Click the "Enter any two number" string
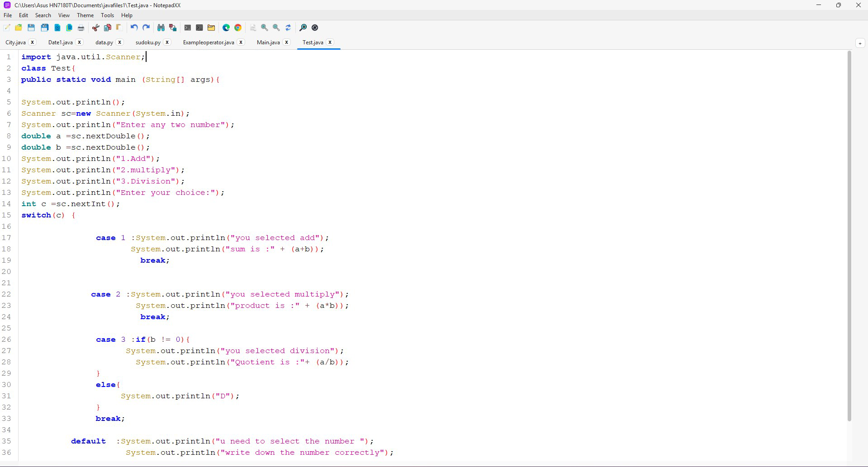The height and width of the screenshot is (467, 868). pos(171,125)
